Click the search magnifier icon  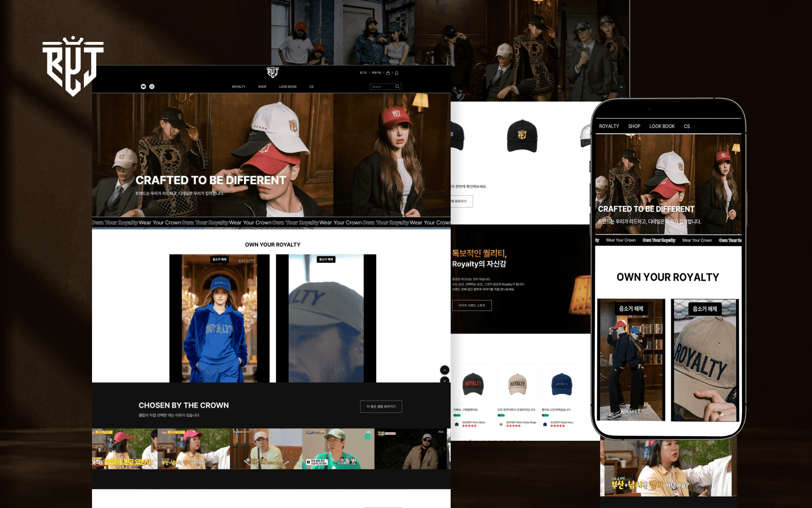click(397, 87)
